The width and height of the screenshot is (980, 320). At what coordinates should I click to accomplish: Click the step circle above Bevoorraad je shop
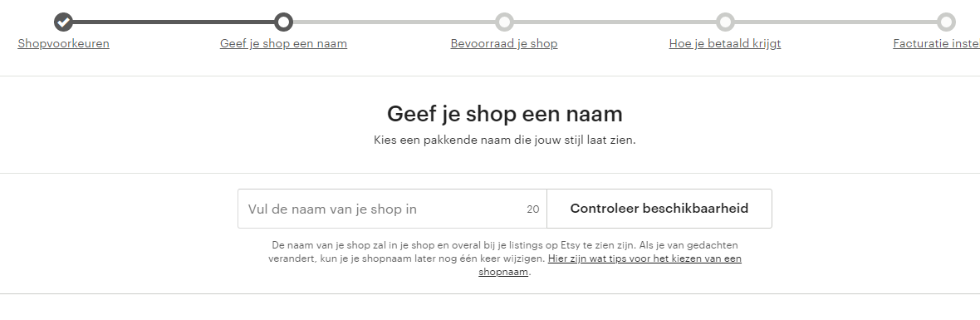click(x=504, y=22)
